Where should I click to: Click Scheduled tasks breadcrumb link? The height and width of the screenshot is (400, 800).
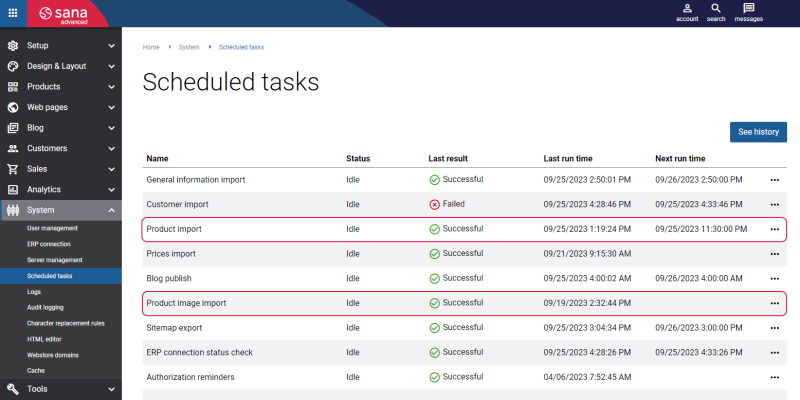coord(241,47)
